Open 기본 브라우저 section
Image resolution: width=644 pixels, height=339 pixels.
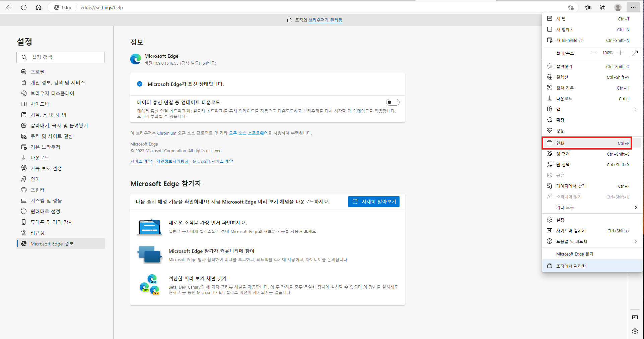pyautogui.click(x=61, y=147)
